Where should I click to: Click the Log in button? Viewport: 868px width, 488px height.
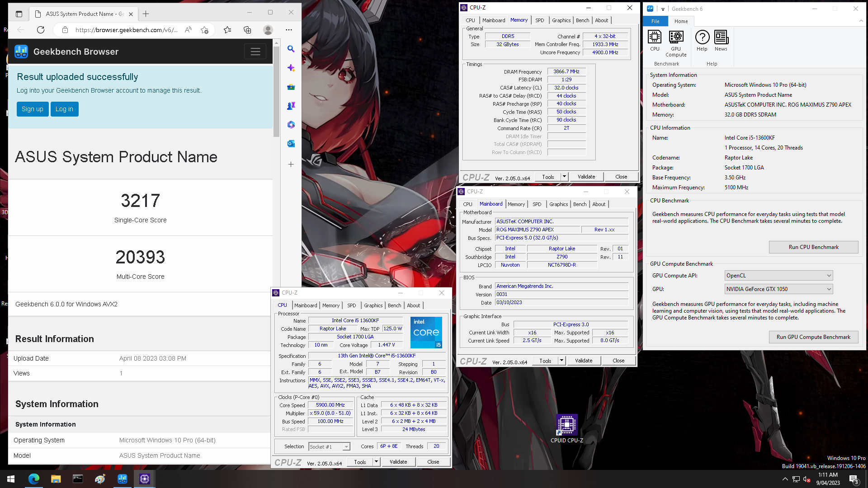pyautogui.click(x=64, y=109)
